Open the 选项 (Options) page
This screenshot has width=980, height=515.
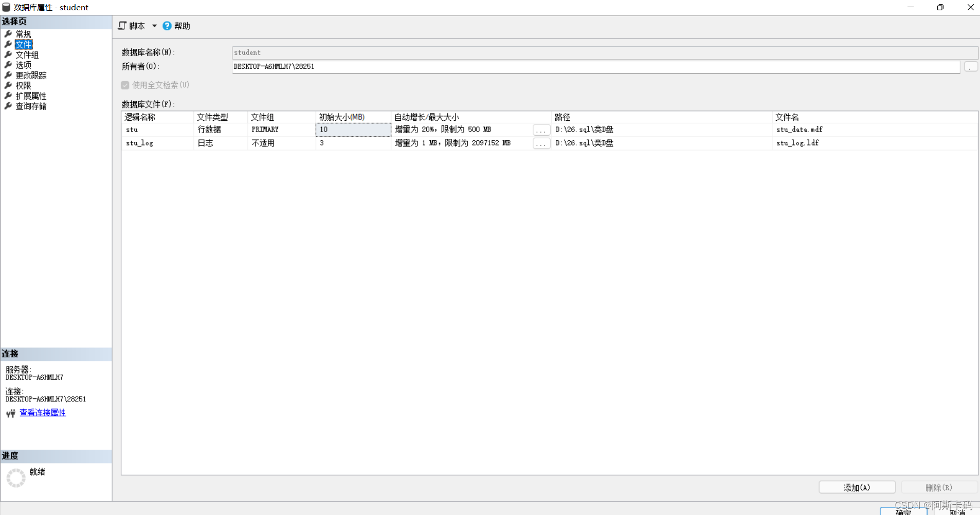[x=23, y=65]
